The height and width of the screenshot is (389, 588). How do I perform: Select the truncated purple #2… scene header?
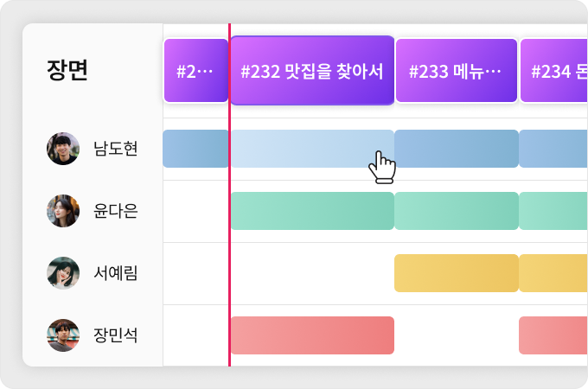(195, 71)
